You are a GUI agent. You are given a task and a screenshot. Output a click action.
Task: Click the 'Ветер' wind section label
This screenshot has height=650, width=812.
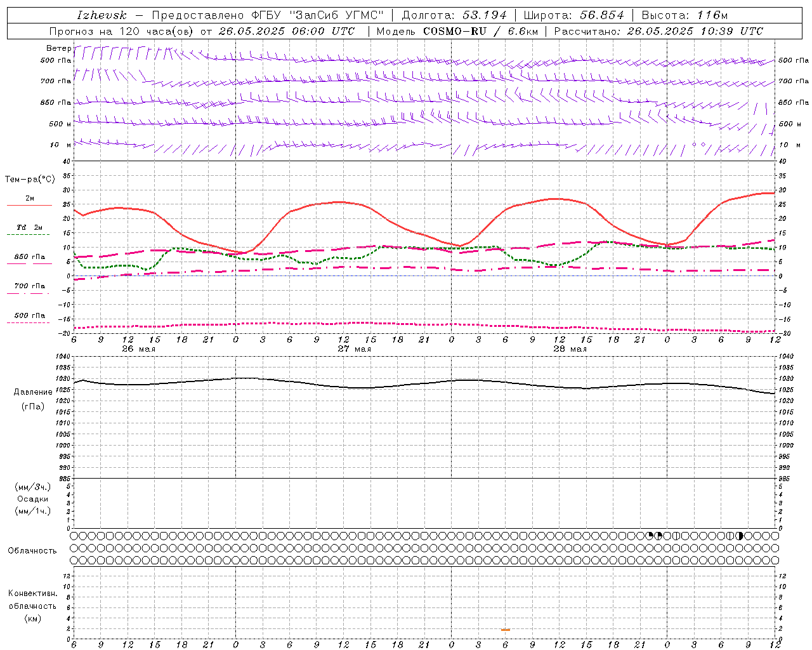58,48
